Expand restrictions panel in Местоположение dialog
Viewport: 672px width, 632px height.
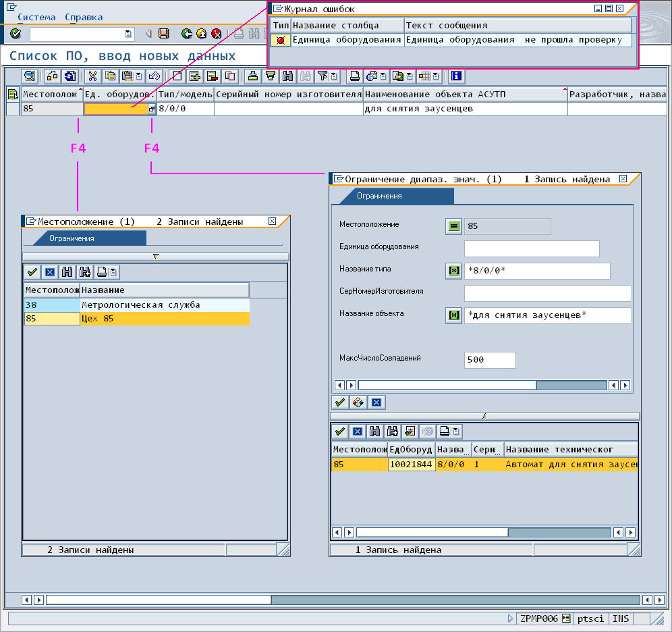(x=156, y=257)
